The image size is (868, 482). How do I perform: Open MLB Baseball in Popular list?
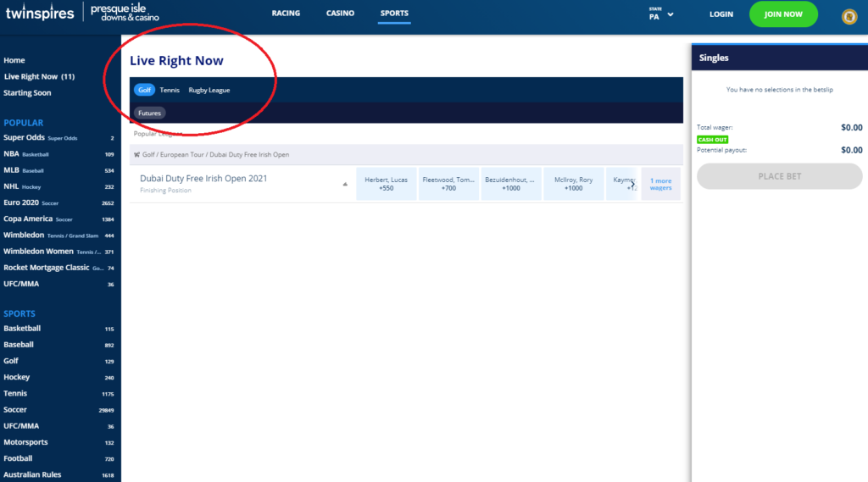[x=58, y=170]
